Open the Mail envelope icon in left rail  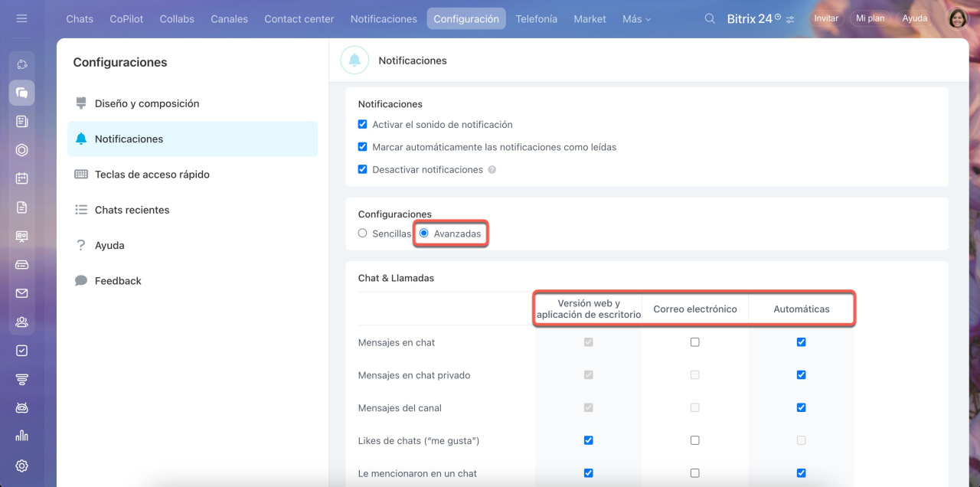(x=21, y=293)
